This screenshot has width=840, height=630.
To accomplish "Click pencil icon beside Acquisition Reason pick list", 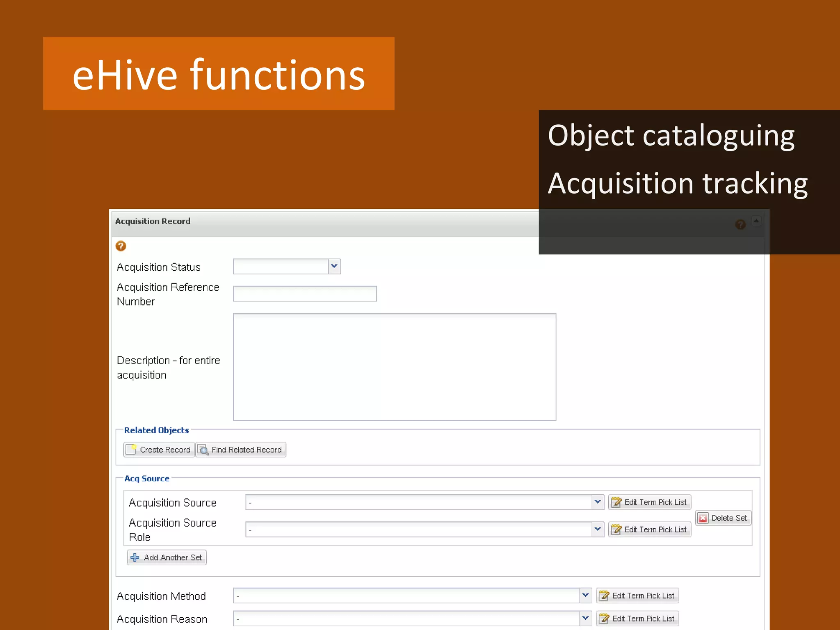I will 604,619.
